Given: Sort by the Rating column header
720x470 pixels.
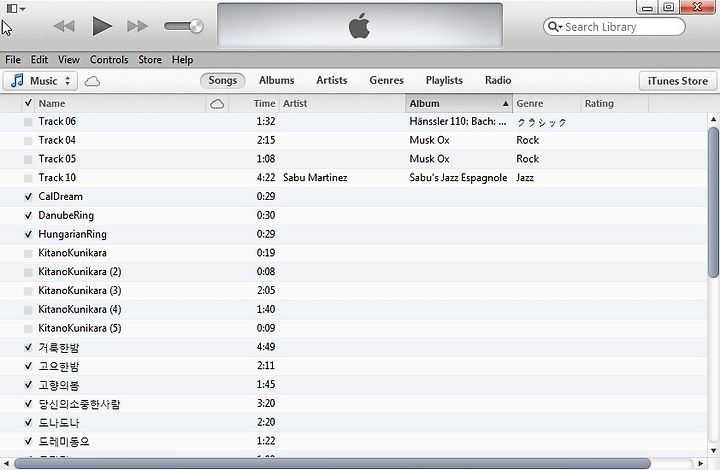Looking at the screenshot, I should [x=614, y=103].
